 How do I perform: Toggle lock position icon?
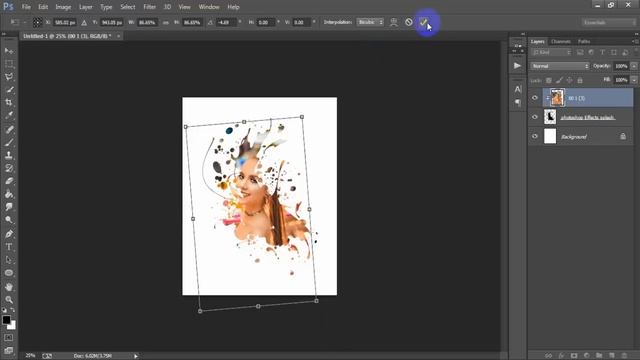point(569,80)
